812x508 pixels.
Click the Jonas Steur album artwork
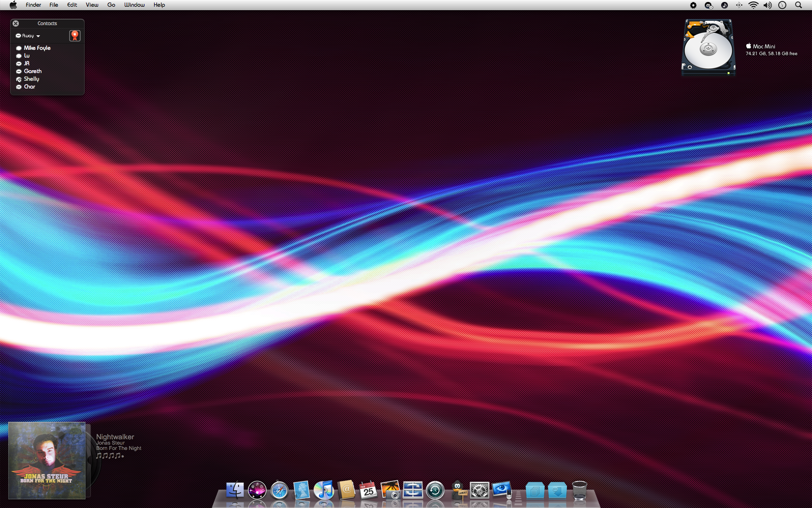tap(47, 461)
